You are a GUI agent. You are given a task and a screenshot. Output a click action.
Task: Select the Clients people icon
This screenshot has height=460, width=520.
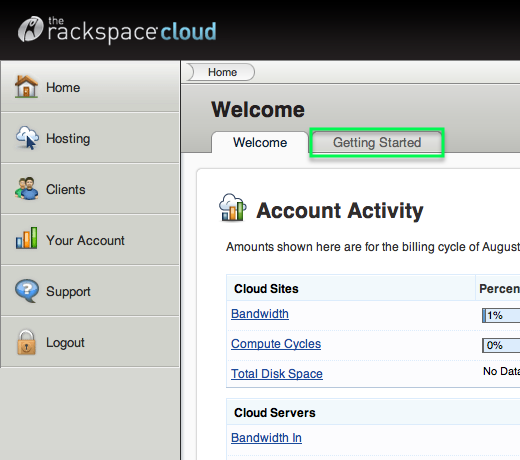pyautogui.click(x=27, y=188)
